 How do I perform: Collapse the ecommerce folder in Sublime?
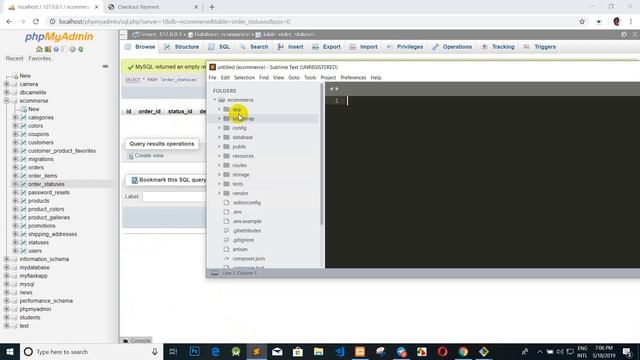(x=214, y=100)
